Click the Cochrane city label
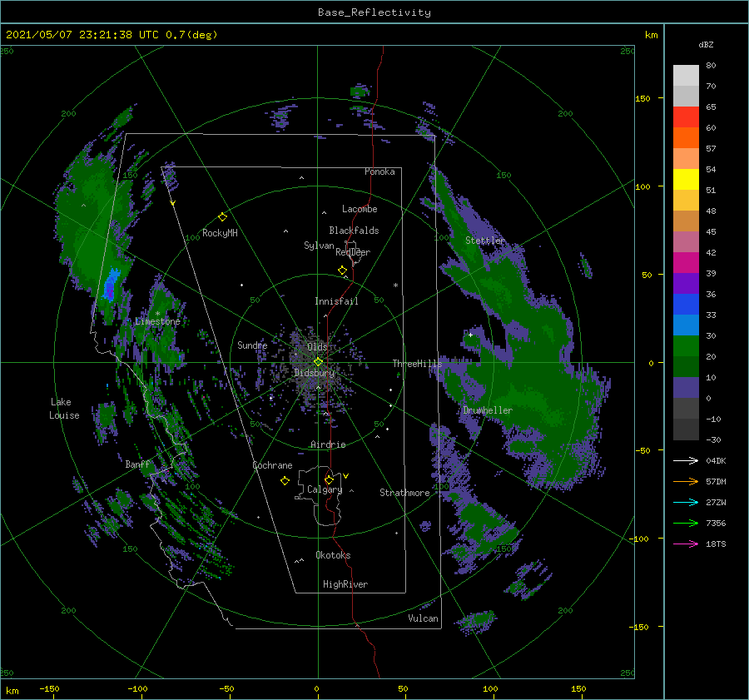 click(272, 465)
